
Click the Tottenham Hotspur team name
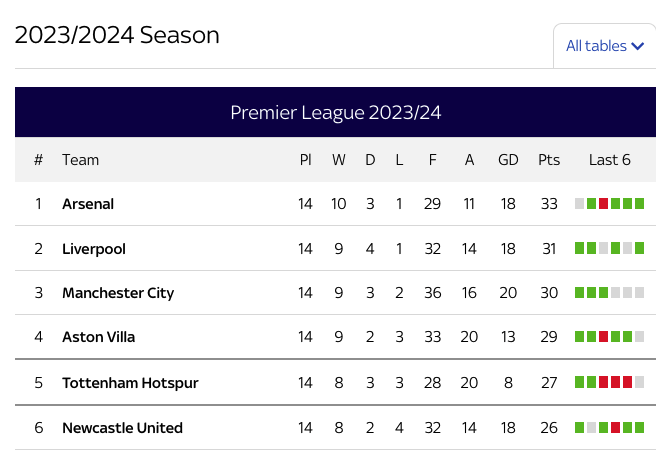pyautogui.click(x=130, y=383)
